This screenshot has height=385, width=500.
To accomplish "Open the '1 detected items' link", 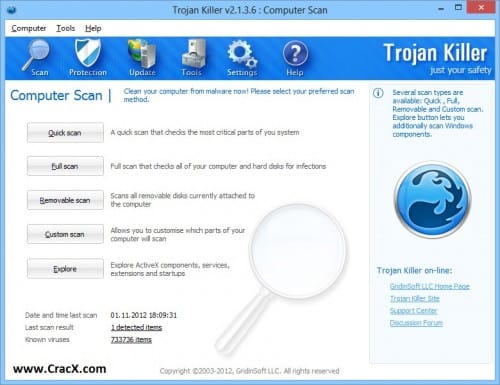I will pos(136,328).
